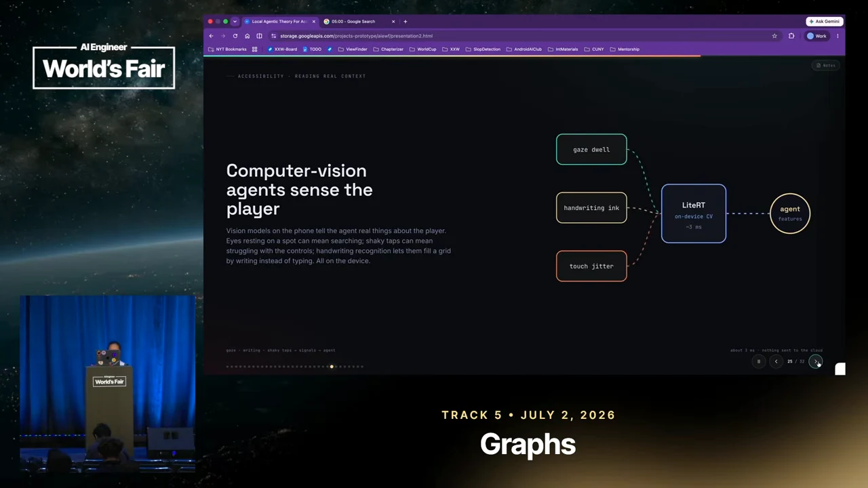The image size is (868, 488).
Task: Reload the presentation page
Action: point(235,36)
